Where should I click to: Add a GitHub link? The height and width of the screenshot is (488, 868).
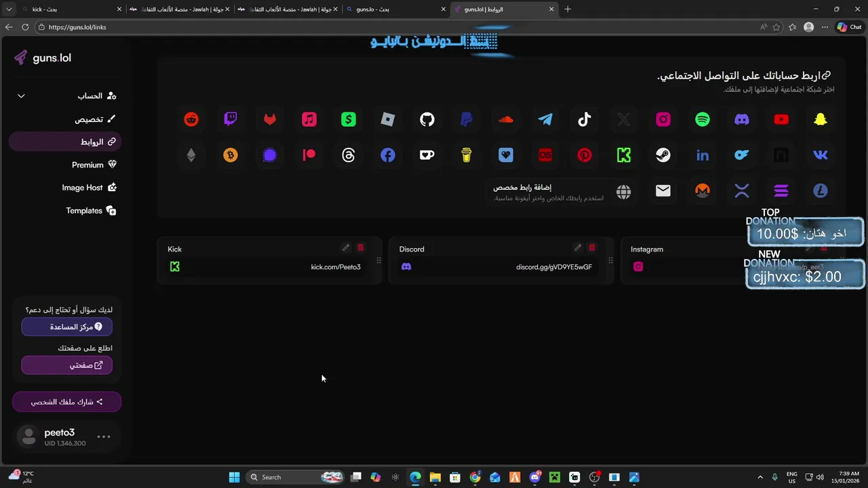[427, 120]
